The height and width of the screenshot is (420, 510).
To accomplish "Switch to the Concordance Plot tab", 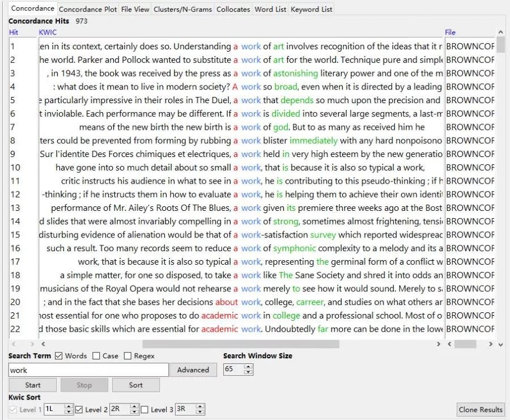I will [x=88, y=9].
